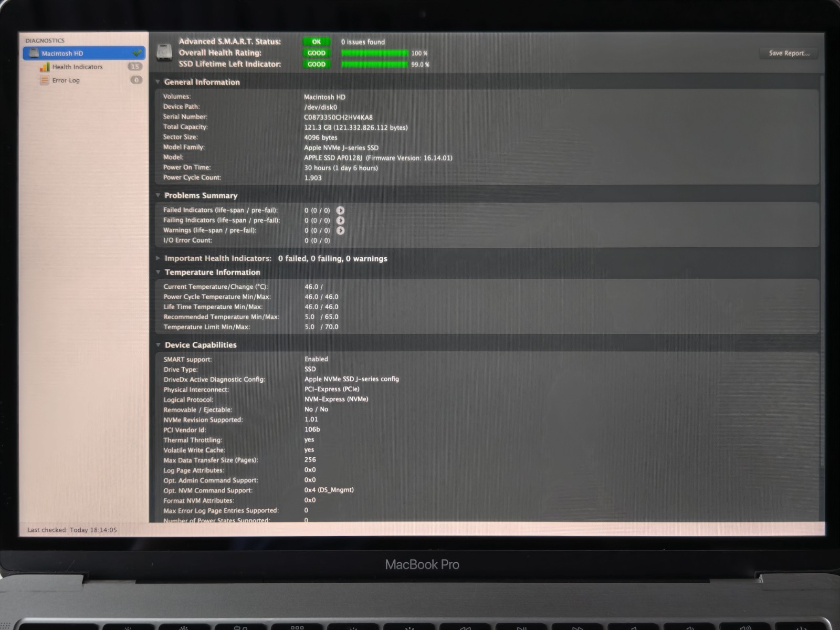The image size is (840, 630).
Task: Click the Power Cycle Temperature Min/Max value
Action: click(x=321, y=297)
